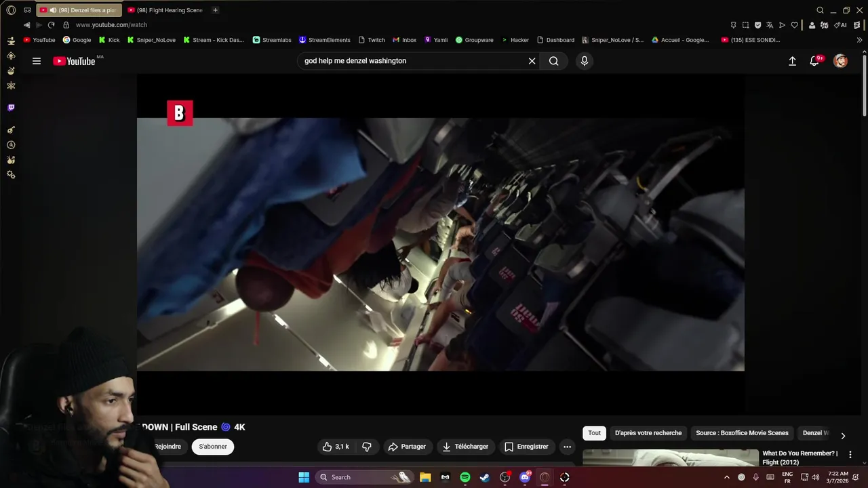Open a new browser tab

(x=216, y=10)
